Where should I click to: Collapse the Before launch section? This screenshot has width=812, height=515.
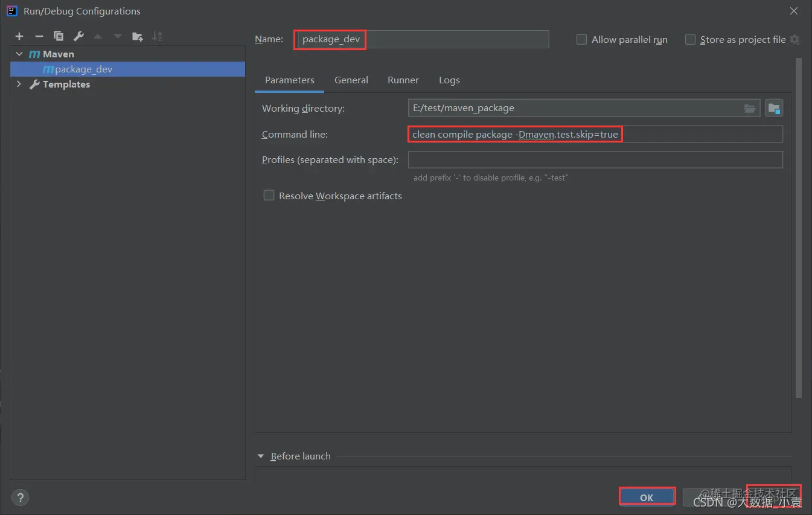point(261,456)
